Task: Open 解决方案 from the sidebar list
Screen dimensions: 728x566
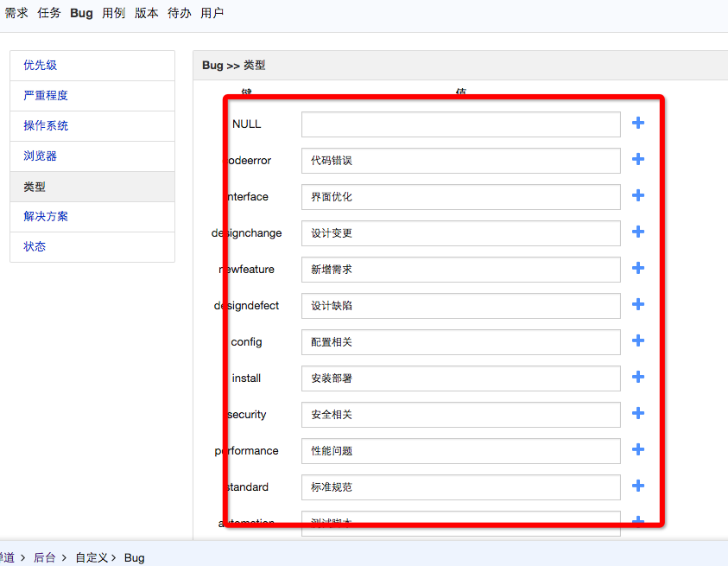Action: coord(46,217)
